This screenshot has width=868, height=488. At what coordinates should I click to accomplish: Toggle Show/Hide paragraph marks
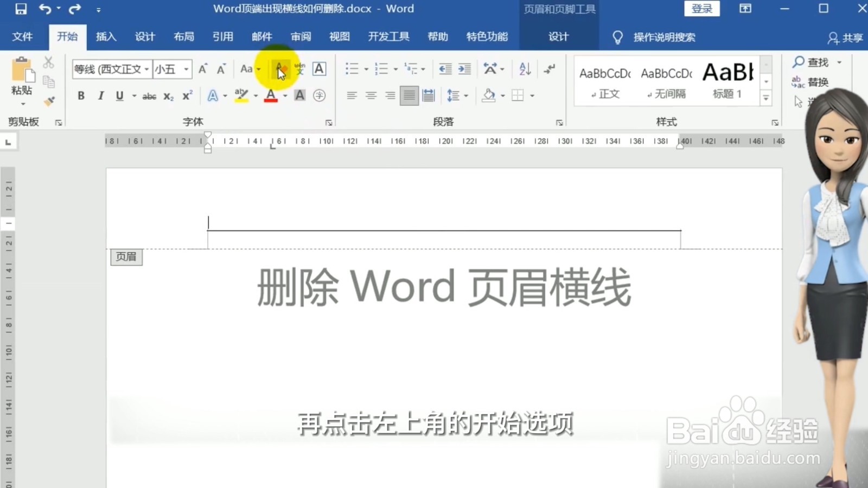pos(550,69)
